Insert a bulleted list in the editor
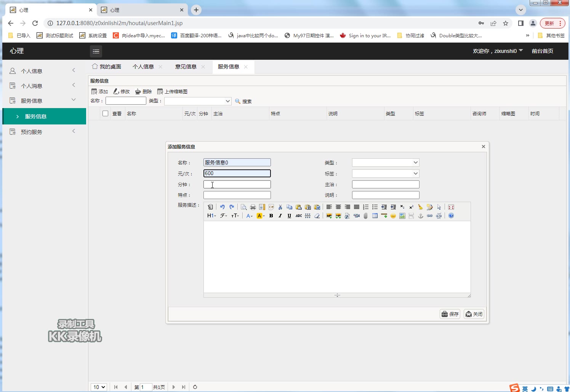The image size is (570, 392). pos(375,207)
